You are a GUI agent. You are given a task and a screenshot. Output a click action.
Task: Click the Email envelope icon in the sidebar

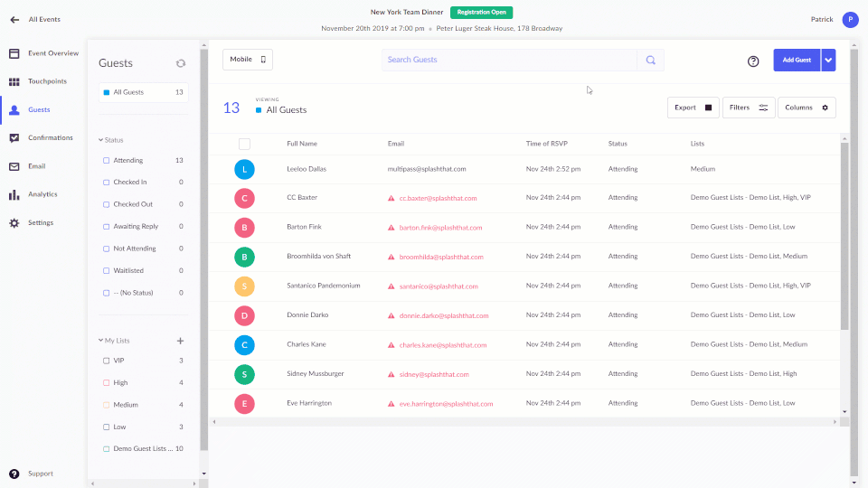[x=14, y=166]
